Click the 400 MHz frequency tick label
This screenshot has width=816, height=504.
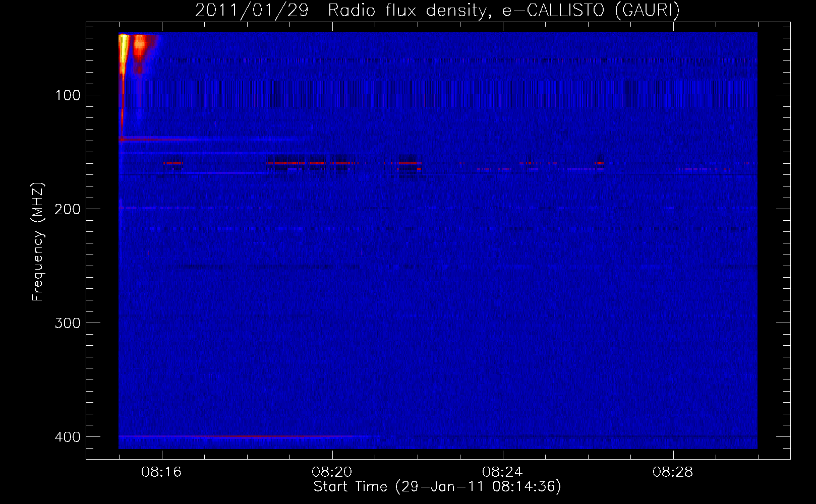(68, 437)
